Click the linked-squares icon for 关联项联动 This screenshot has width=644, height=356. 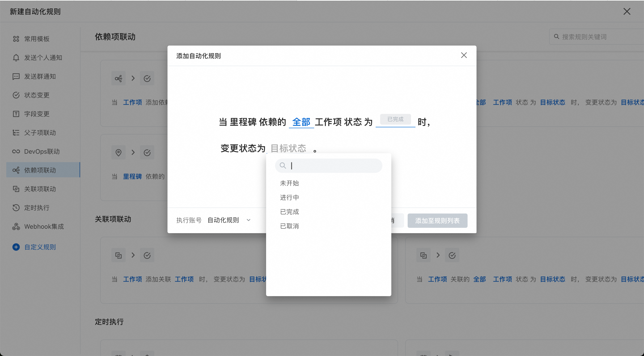point(16,189)
